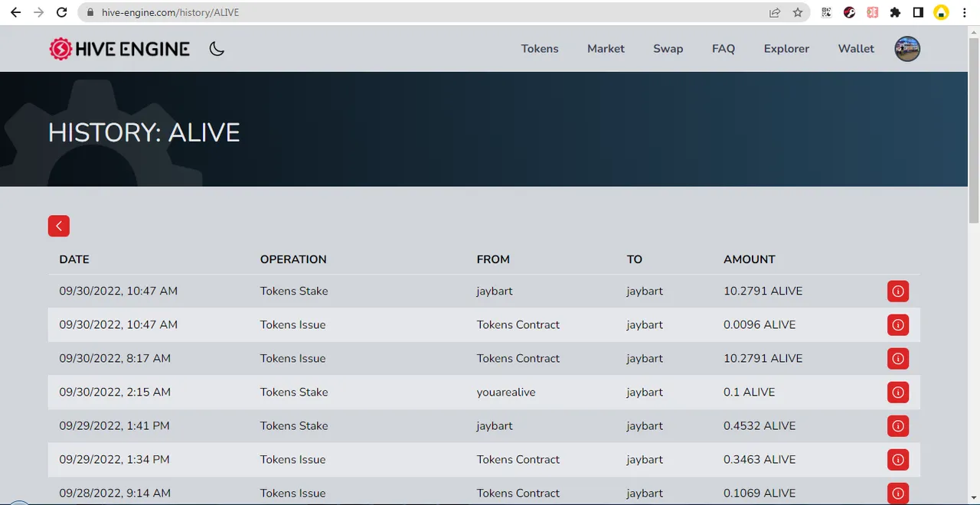
Task: Open the Wallet nav item
Action: point(856,49)
